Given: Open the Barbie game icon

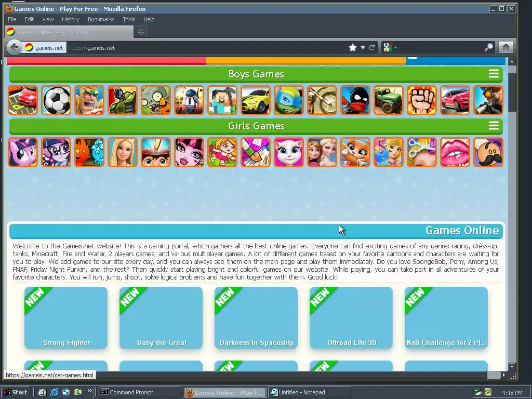Looking at the screenshot, I should click(123, 152).
